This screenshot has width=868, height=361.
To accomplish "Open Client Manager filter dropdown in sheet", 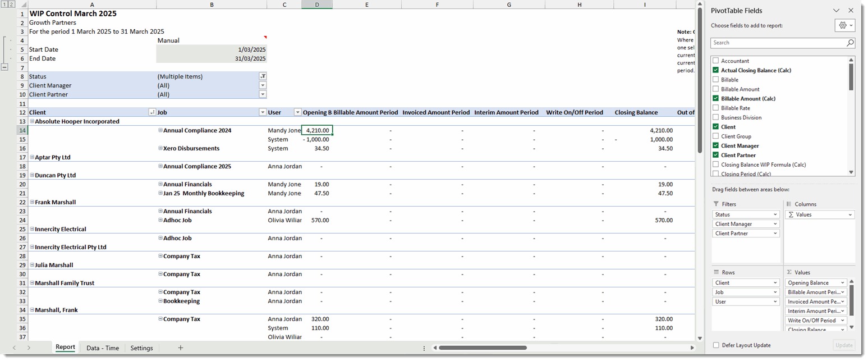I will [x=263, y=85].
